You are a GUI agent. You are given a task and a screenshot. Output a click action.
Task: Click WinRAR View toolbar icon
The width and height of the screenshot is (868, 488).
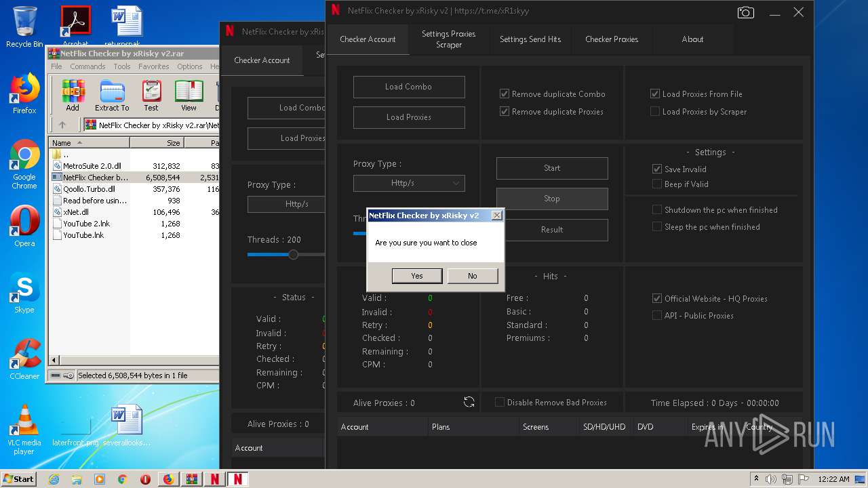tap(189, 96)
